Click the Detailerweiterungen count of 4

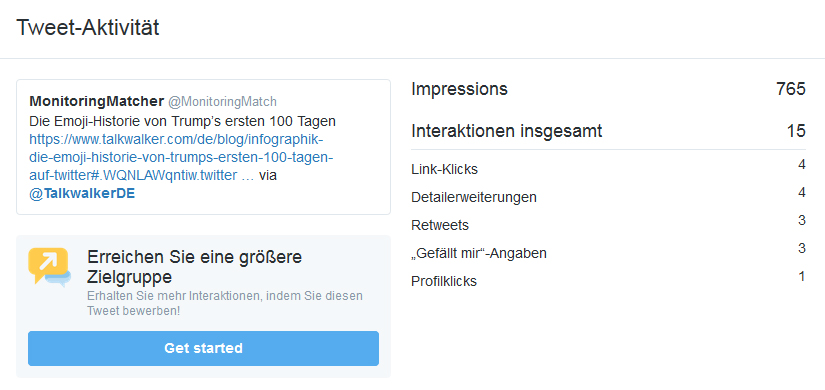tap(802, 193)
